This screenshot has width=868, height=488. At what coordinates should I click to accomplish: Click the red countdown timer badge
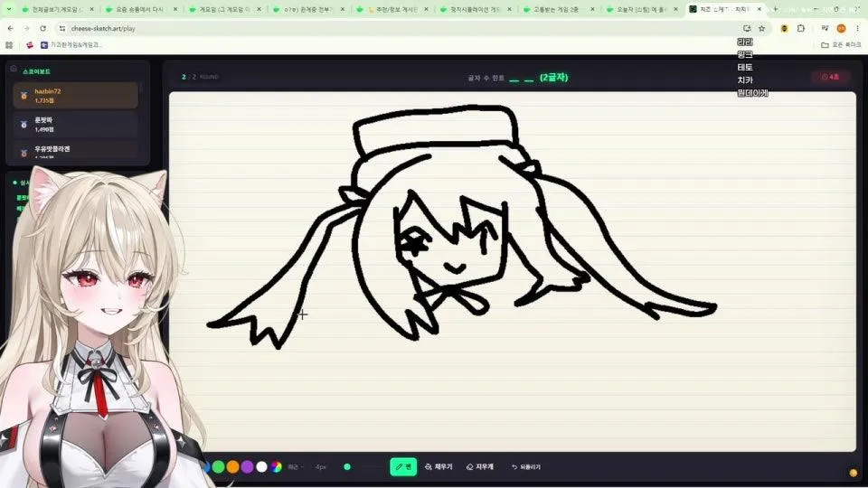[830, 77]
